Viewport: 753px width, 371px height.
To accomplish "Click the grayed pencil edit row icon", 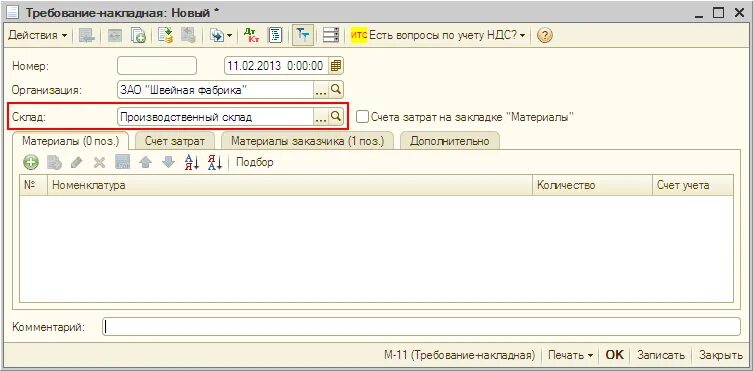I will (77, 163).
